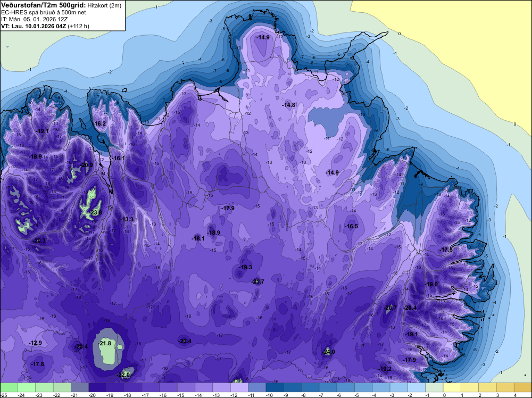Click the '2' label on the color scale
Image resolution: width=532 pixels, height=398 pixels.
[x=480, y=395]
